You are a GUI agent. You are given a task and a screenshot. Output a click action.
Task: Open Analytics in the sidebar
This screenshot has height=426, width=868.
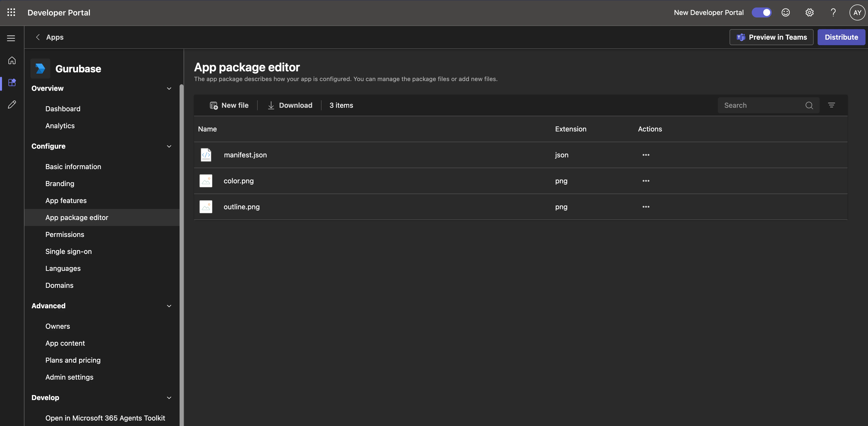pos(102,126)
